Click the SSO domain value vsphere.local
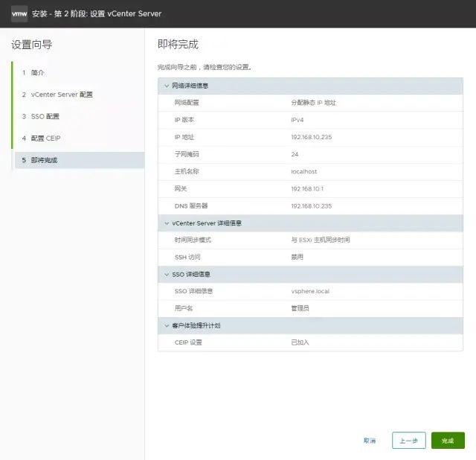Image resolution: width=476 pixels, height=460 pixels. (x=310, y=291)
